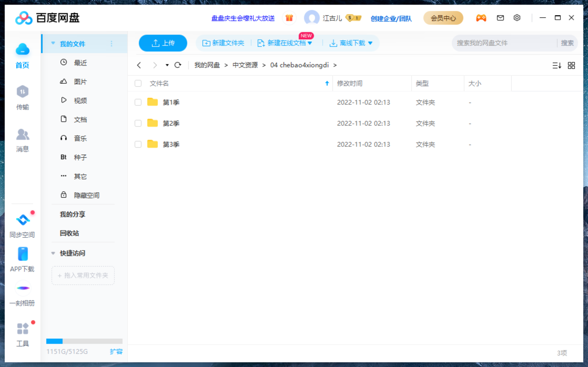
Task: Open APP下载 download page
Action: pos(22,259)
